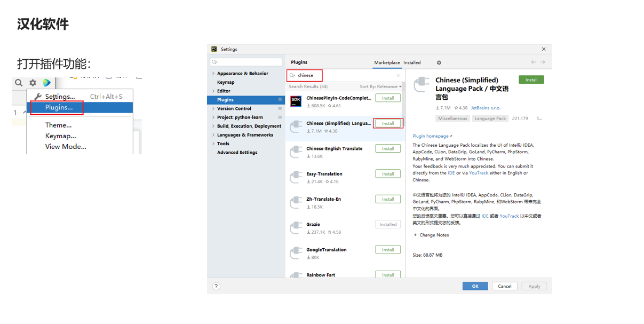The image size is (644, 324).
Task: Click the Language Pack tag
Action: tap(490, 118)
